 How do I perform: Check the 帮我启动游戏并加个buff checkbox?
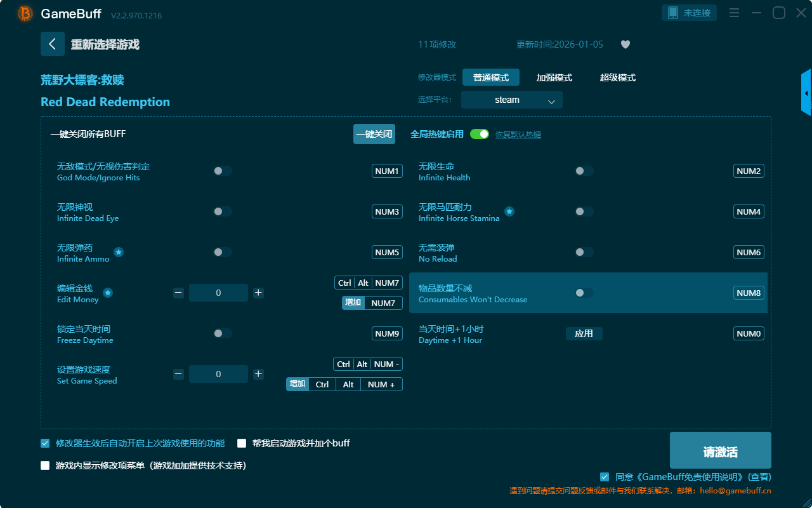click(242, 443)
